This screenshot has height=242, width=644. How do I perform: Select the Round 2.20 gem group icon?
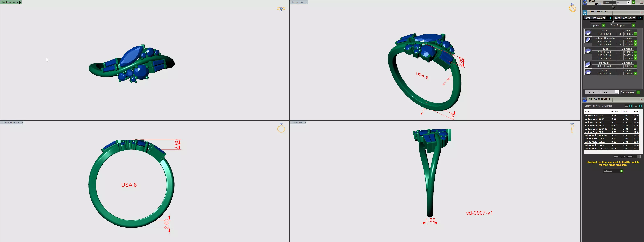coord(588,51)
